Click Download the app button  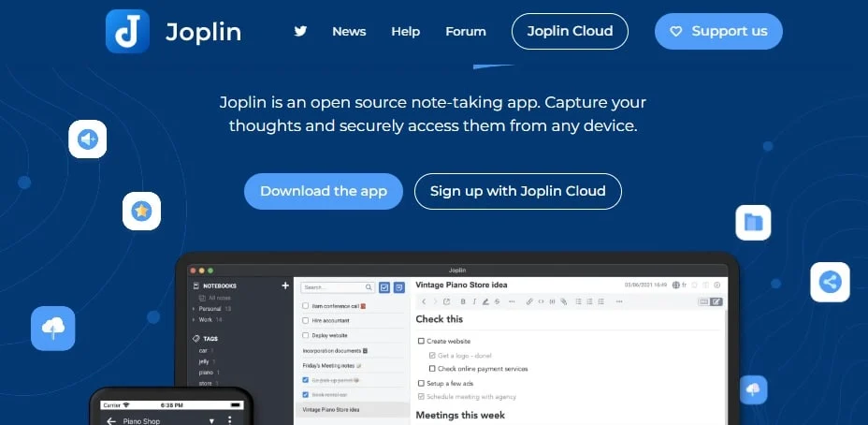coord(324,191)
